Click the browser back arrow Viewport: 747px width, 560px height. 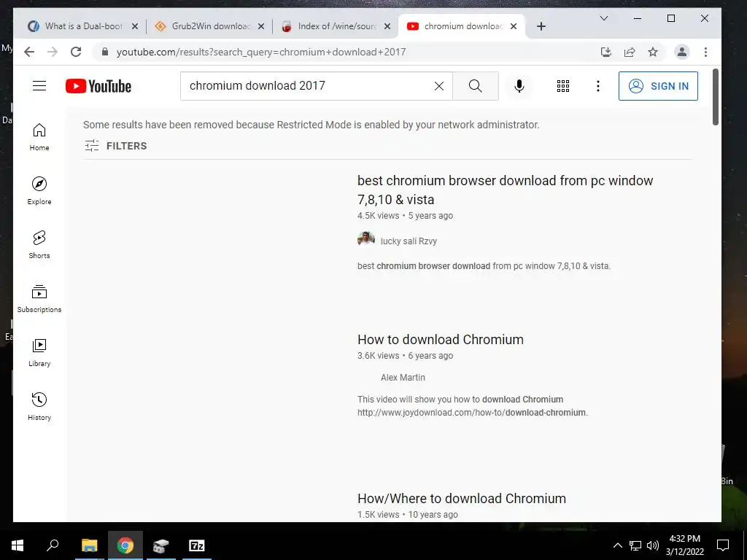pos(29,52)
